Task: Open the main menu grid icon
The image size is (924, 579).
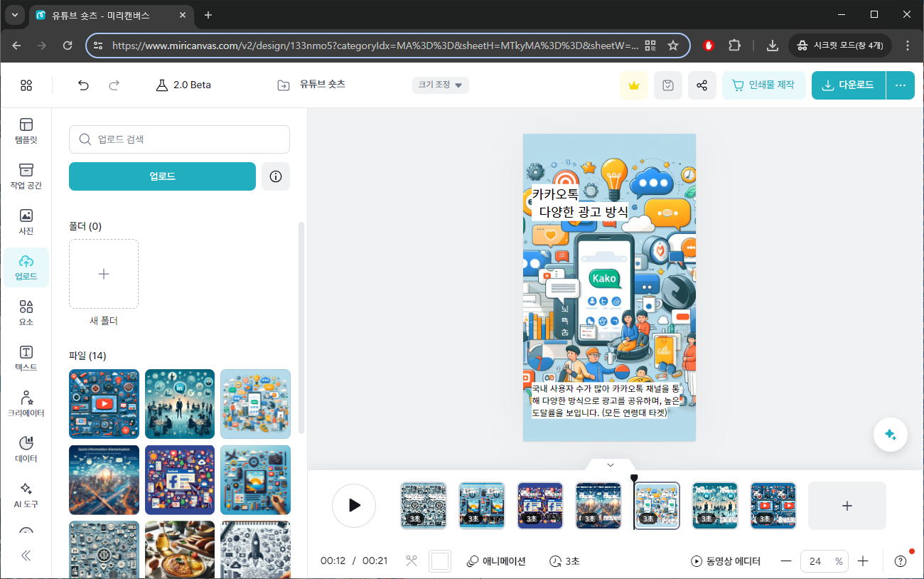Action: 26,85
